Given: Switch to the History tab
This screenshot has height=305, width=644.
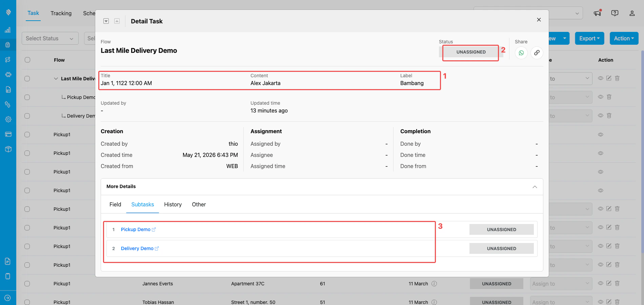Looking at the screenshot, I should point(173,204).
